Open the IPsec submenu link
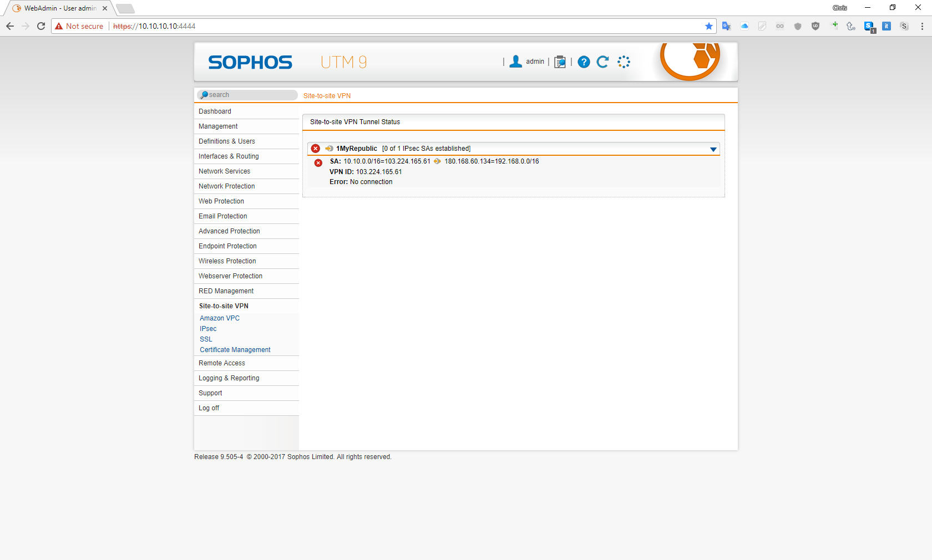The image size is (932, 560). pos(208,329)
